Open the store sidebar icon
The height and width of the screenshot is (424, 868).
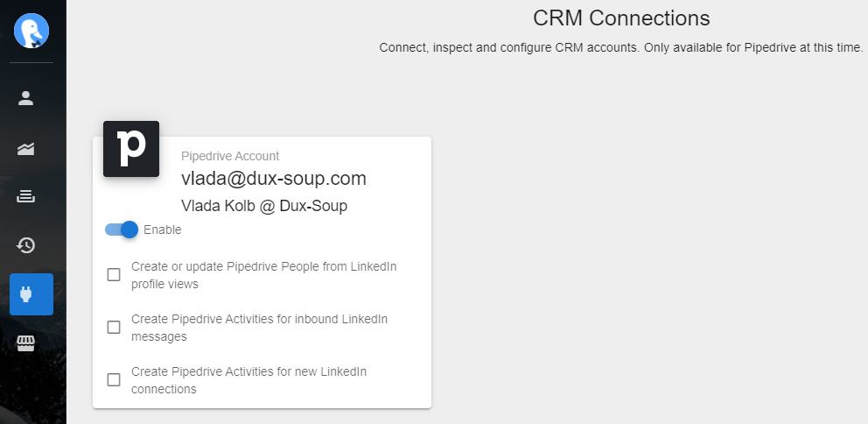(26, 343)
